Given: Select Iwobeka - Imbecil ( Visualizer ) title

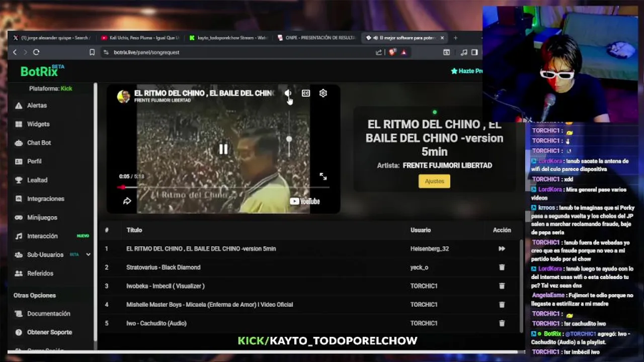Looking at the screenshot, I should pos(165,286).
